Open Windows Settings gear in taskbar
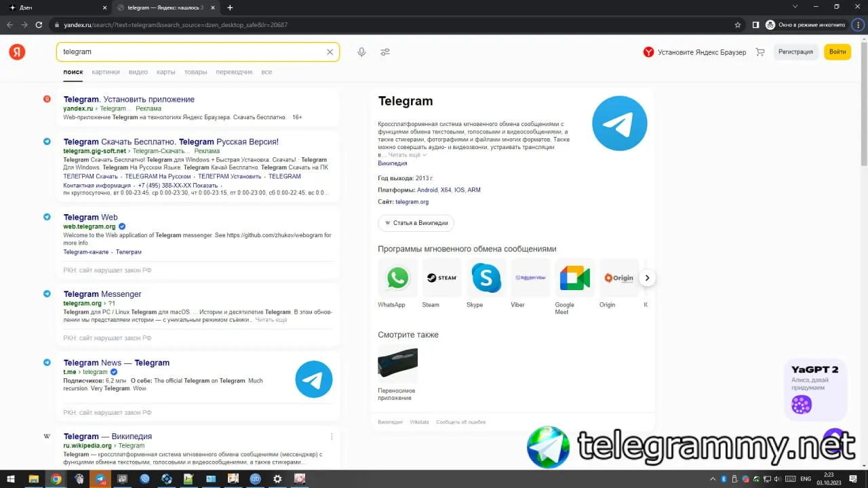Screen dimensions: 868x488 [x=277, y=479]
